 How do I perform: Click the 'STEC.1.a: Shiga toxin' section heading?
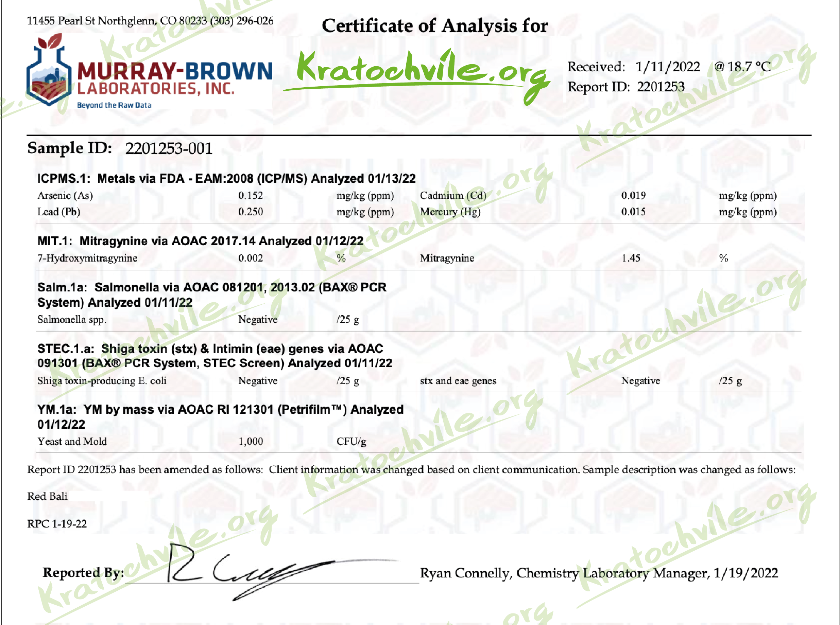point(215,356)
